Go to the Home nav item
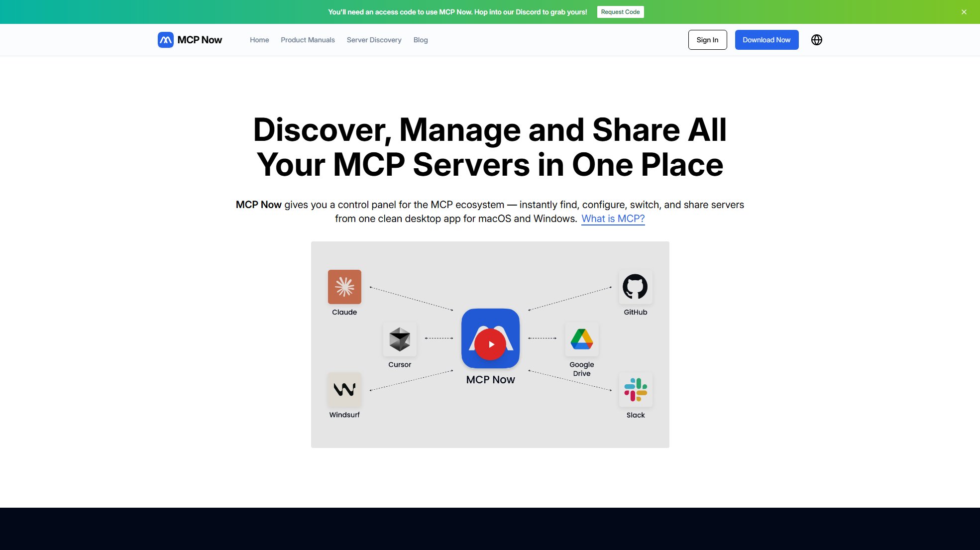980x550 pixels. 259,40
